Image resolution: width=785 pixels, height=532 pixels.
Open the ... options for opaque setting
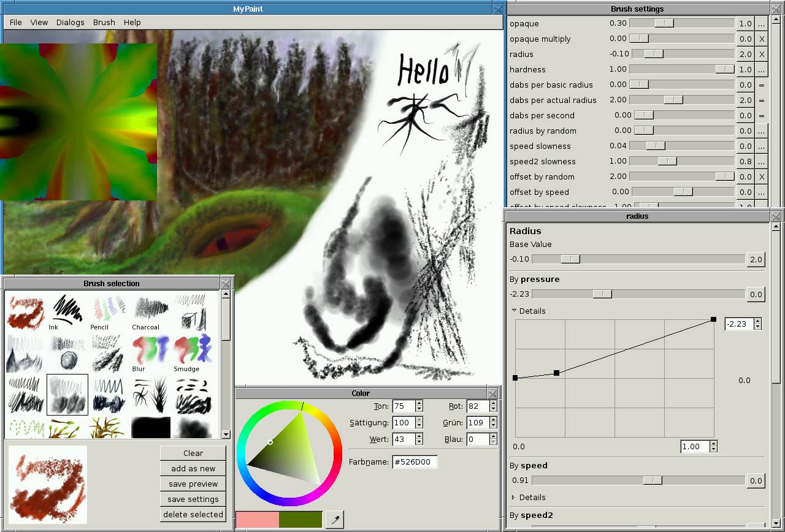pos(761,23)
